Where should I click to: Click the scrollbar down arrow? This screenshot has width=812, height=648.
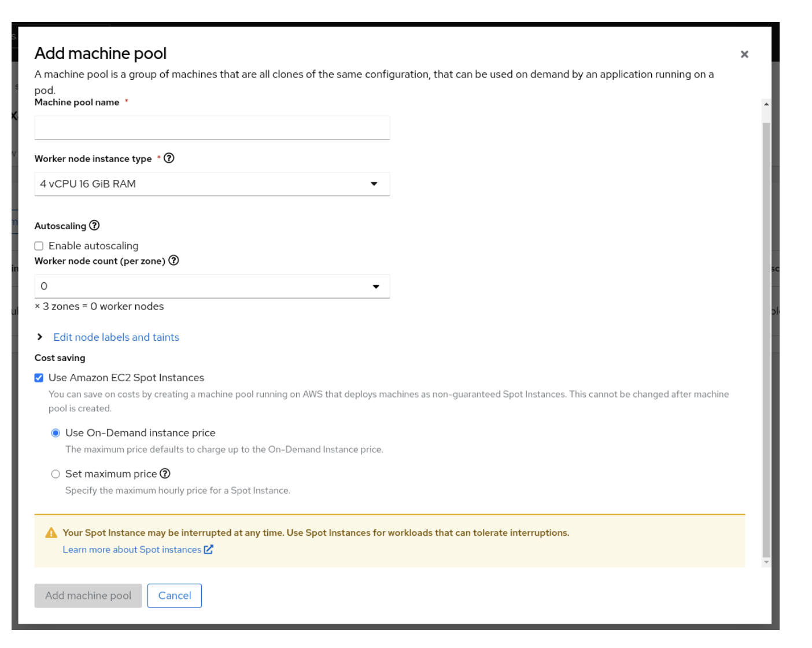click(766, 562)
